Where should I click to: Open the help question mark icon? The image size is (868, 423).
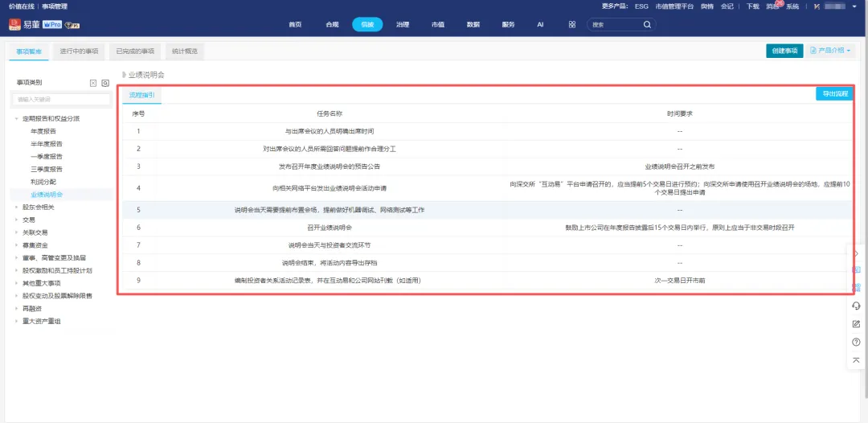click(857, 342)
